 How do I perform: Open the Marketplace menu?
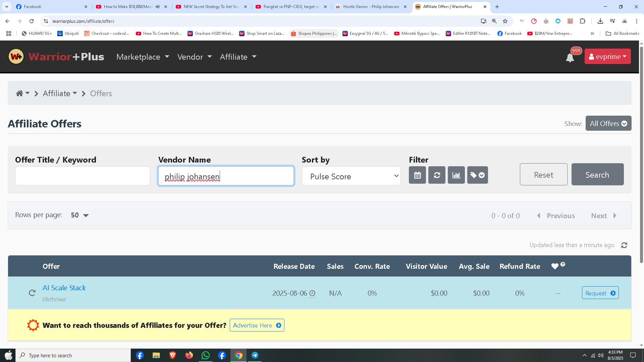[143, 57]
